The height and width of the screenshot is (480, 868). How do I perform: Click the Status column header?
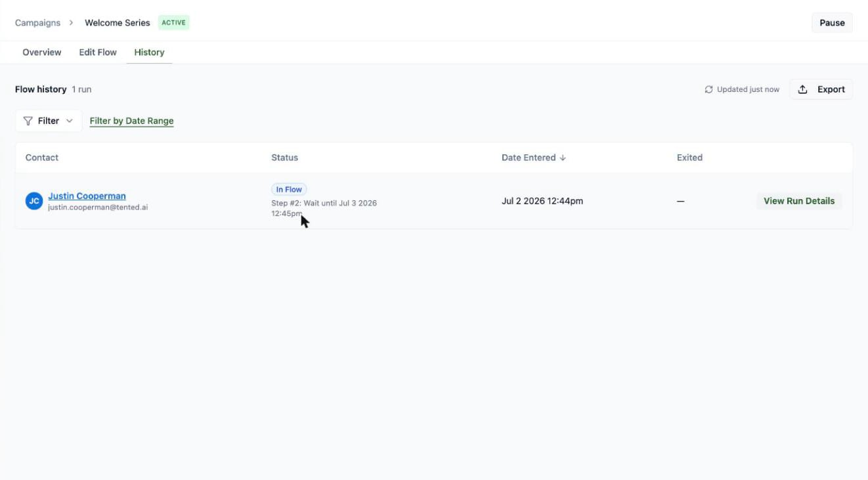pyautogui.click(x=284, y=158)
